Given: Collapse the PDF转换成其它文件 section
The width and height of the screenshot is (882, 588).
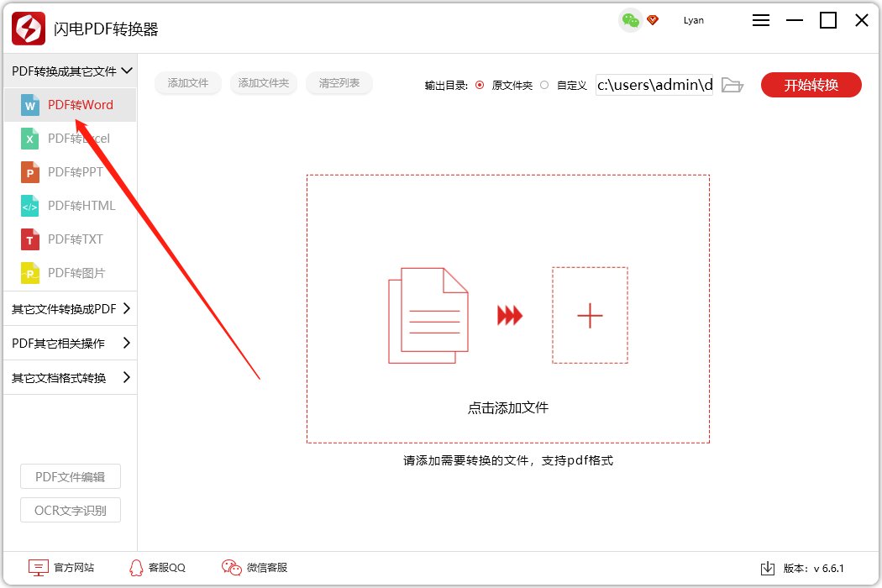Looking at the screenshot, I should click(67, 71).
